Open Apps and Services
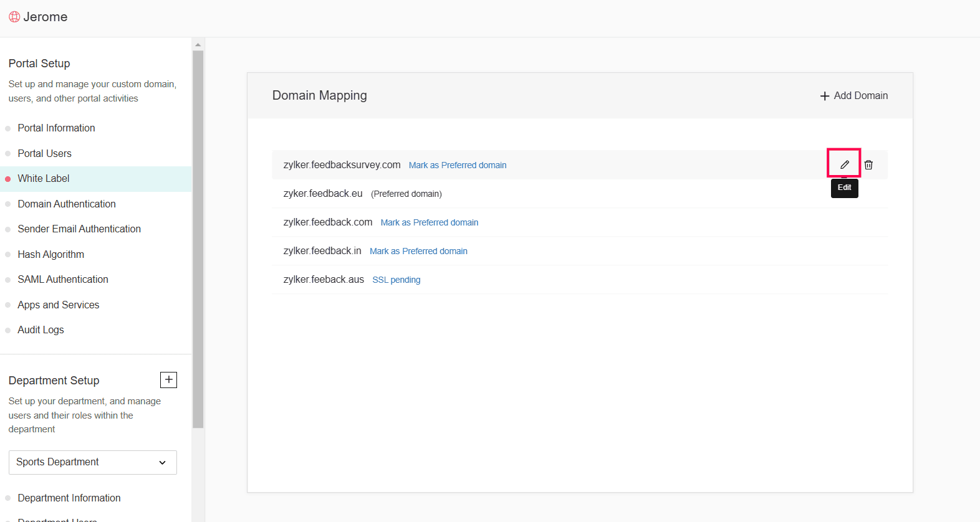Image resolution: width=980 pixels, height=522 pixels. [58, 305]
